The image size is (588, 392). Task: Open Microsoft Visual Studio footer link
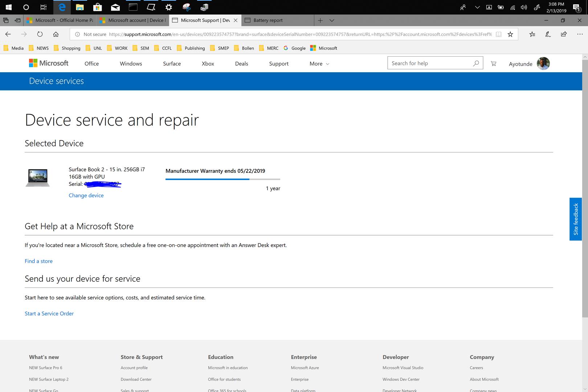[x=403, y=368]
